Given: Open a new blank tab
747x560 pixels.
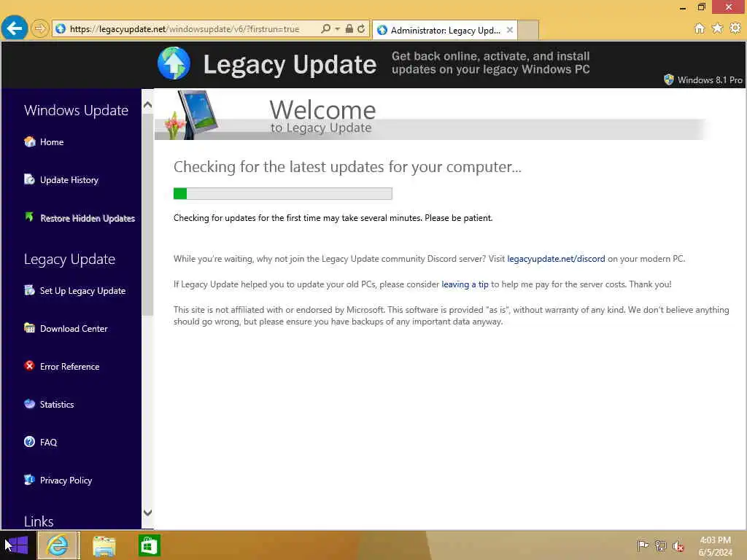Looking at the screenshot, I should click(x=528, y=31).
